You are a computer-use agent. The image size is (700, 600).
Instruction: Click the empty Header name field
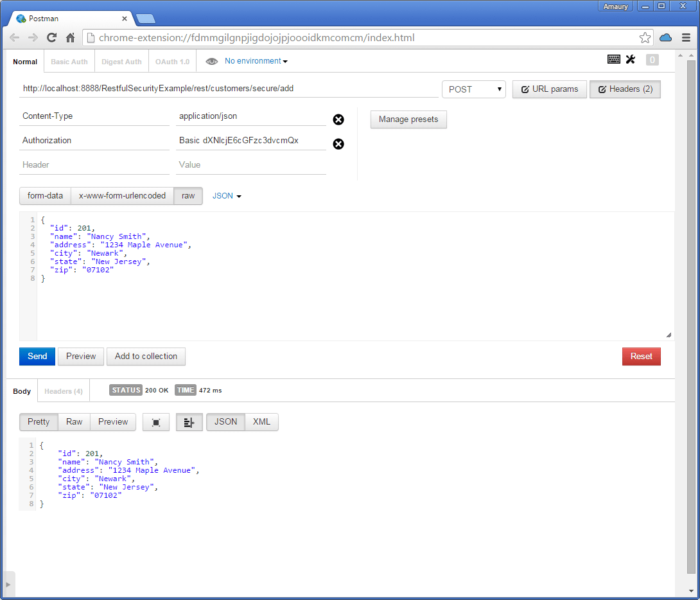pyautogui.click(x=94, y=165)
